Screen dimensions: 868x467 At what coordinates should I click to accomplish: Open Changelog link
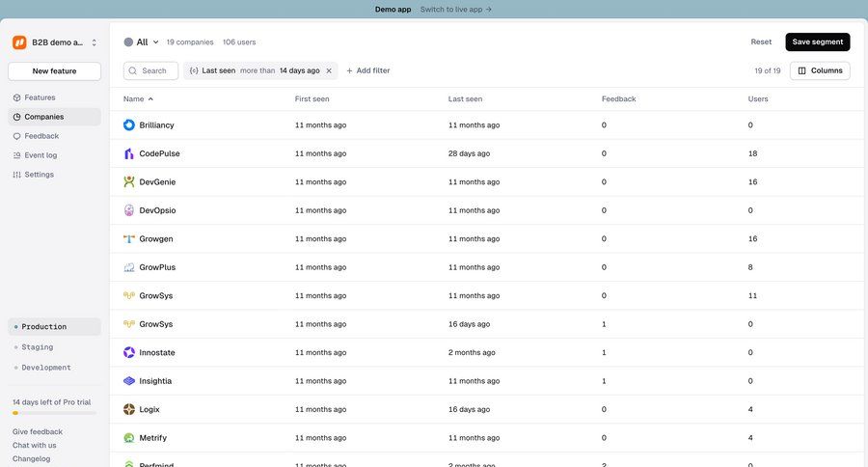point(32,458)
